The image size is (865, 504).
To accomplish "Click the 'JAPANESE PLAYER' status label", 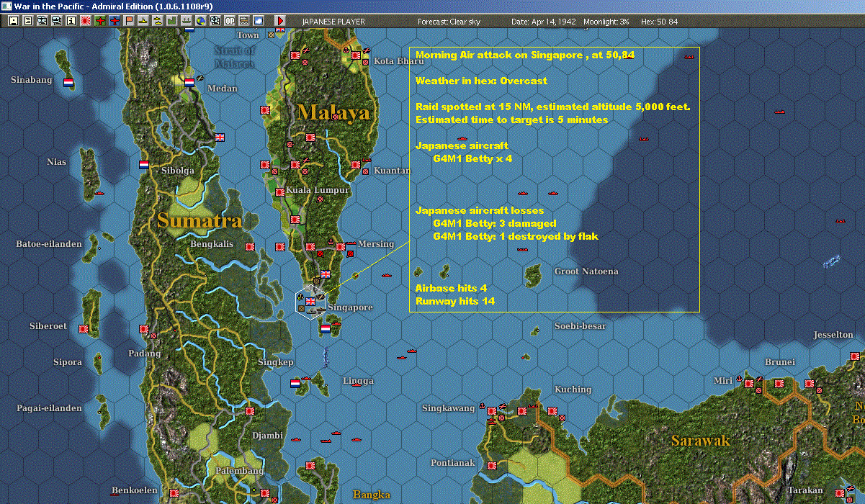I will click(333, 22).
